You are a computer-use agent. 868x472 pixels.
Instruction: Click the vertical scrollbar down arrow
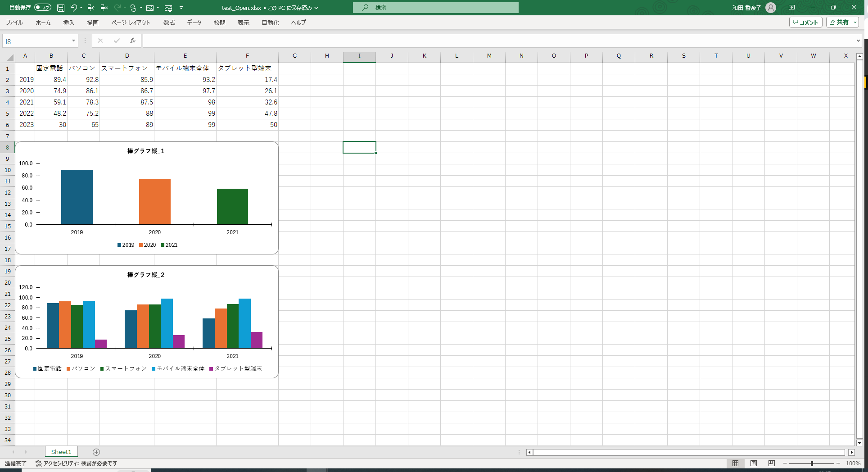[x=859, y=443]
